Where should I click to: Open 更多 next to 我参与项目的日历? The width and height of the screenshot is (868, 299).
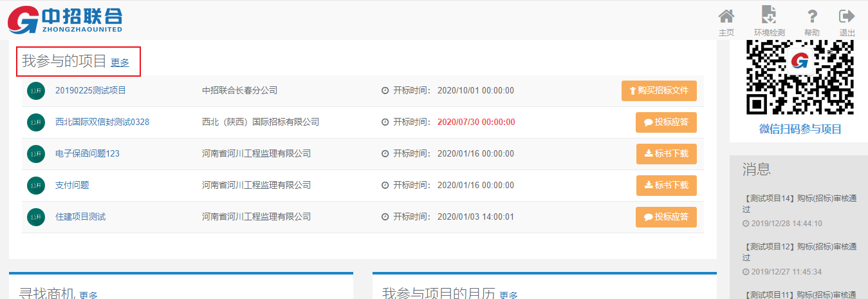click(508, 295)
